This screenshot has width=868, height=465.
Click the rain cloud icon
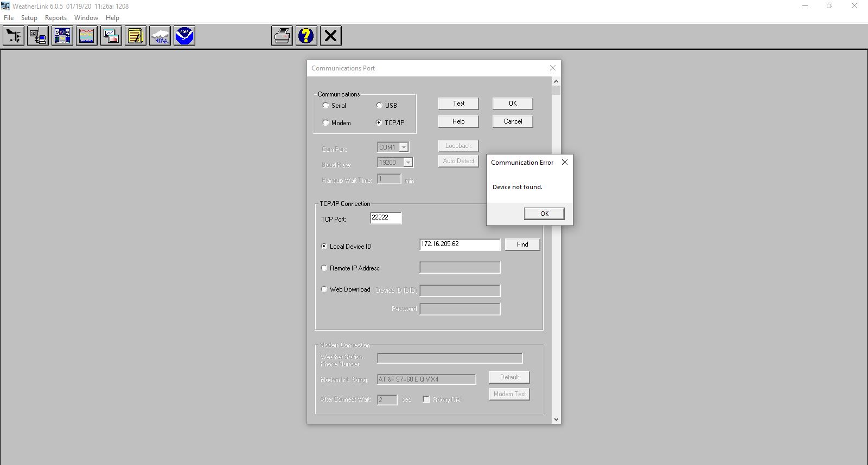160,36
